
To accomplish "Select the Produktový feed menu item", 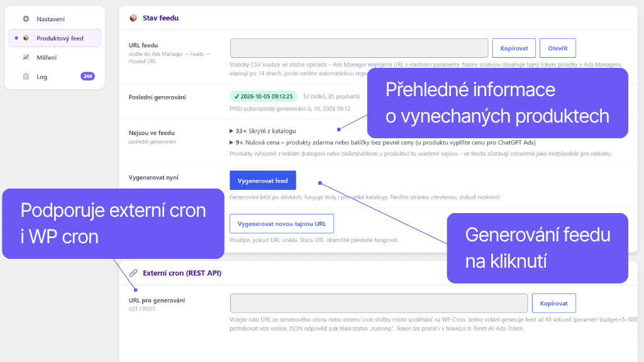I will click(55, 38).
